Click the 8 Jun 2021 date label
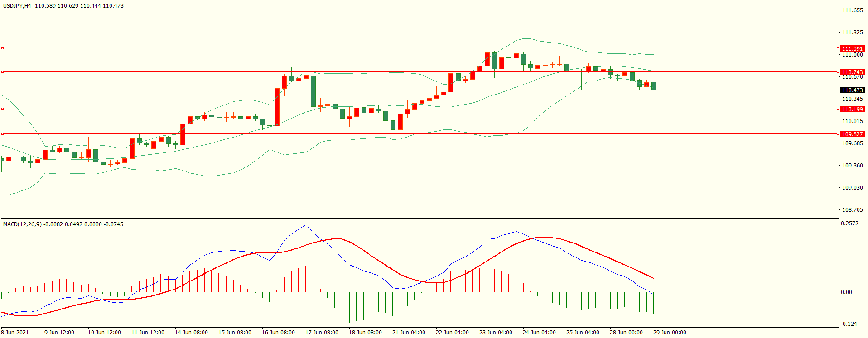Screen dimensions: 868x338 point(15,333)
